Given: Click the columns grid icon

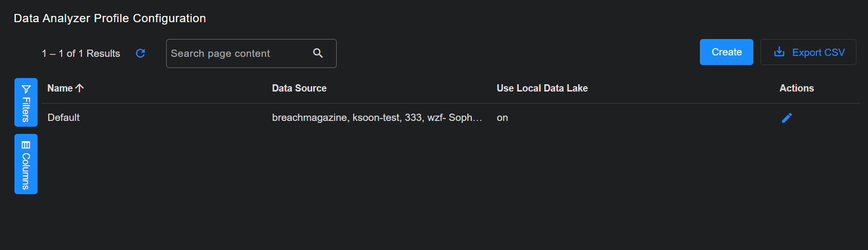Looking at the screenshot, I should [x=26, y=145].
